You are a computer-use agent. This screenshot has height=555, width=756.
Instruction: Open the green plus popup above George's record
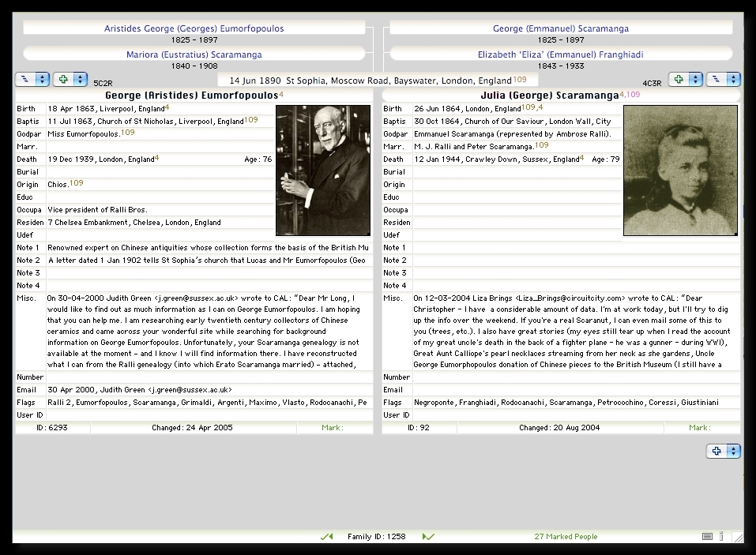pyautogui.click(x=70, y=80)
